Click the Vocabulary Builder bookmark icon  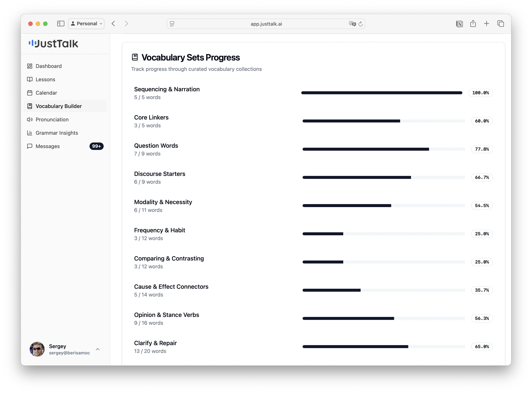click(x=30, y=106)
